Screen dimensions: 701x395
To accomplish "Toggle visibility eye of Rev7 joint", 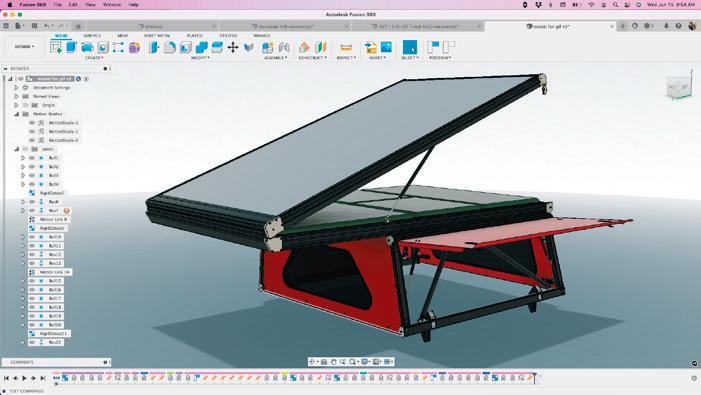I will pos(32,210).
